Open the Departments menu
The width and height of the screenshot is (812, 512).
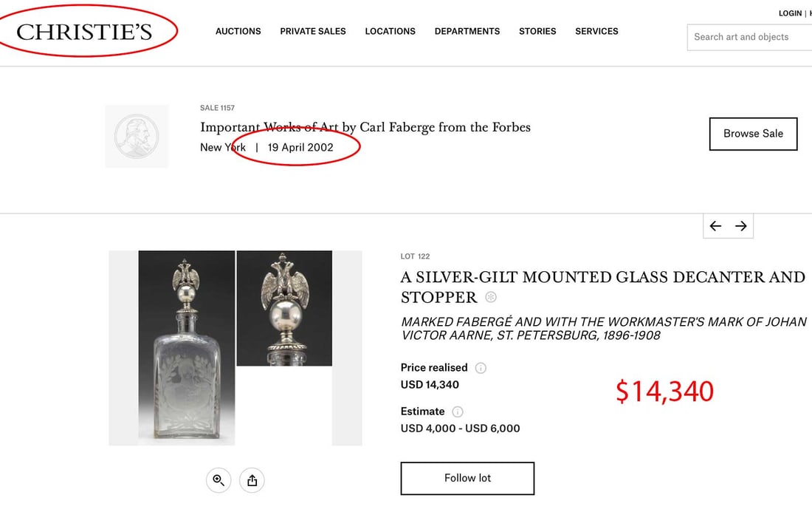(467, 31)
